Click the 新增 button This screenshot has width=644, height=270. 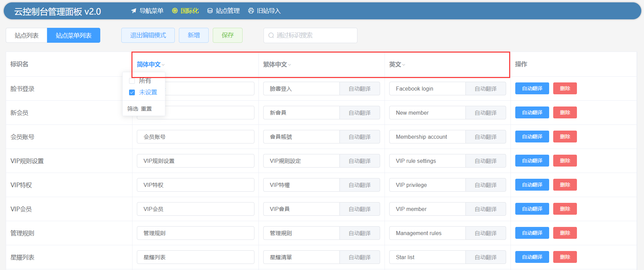click(194, 35)
